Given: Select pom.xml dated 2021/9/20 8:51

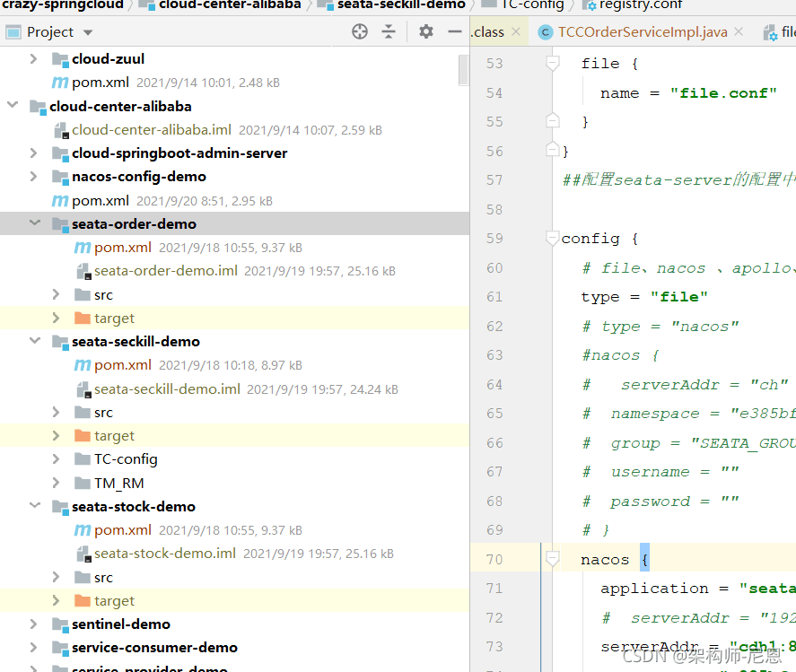Looking at the screenshot, I should pos(101,201).
